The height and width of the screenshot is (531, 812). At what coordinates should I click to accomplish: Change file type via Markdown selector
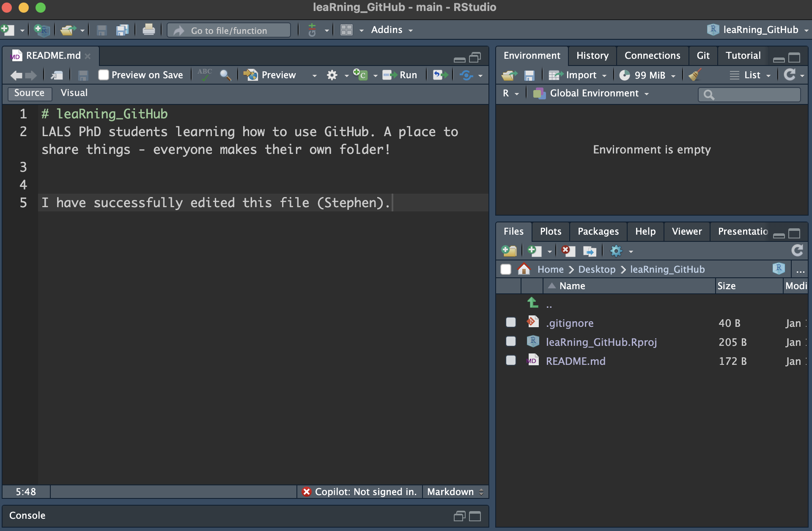point(455,492)
